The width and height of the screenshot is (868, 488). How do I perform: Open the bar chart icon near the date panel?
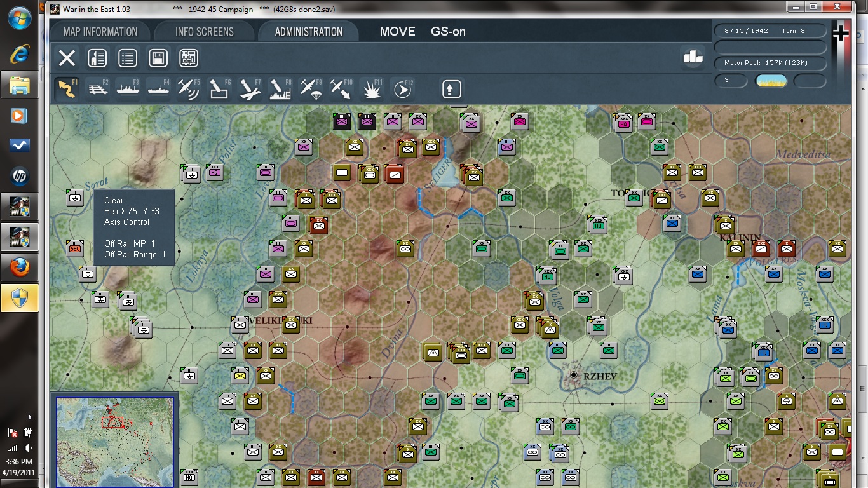[693, 57]
